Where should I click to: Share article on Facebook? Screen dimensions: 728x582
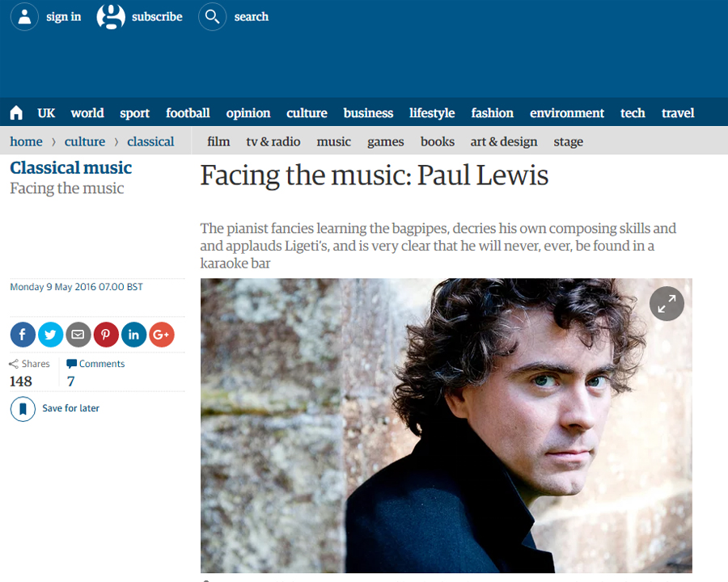point(23,334)
